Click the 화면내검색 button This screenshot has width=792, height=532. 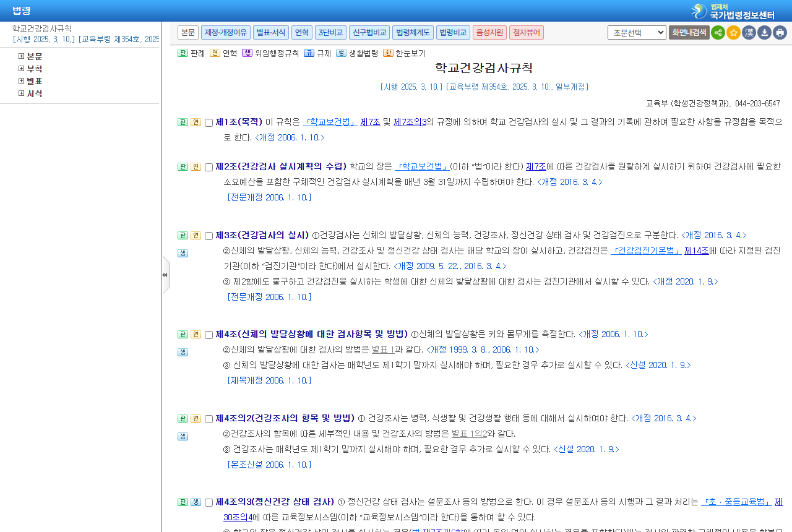(689, 33)
